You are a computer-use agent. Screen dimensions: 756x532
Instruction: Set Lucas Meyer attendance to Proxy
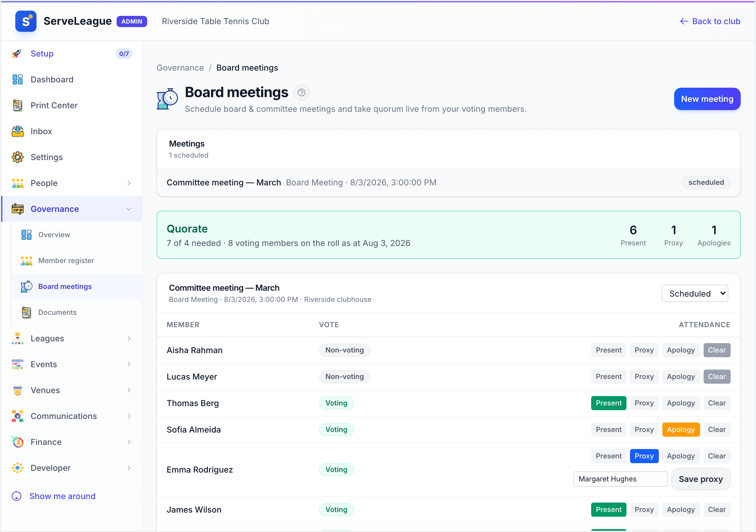click(644, 377)
